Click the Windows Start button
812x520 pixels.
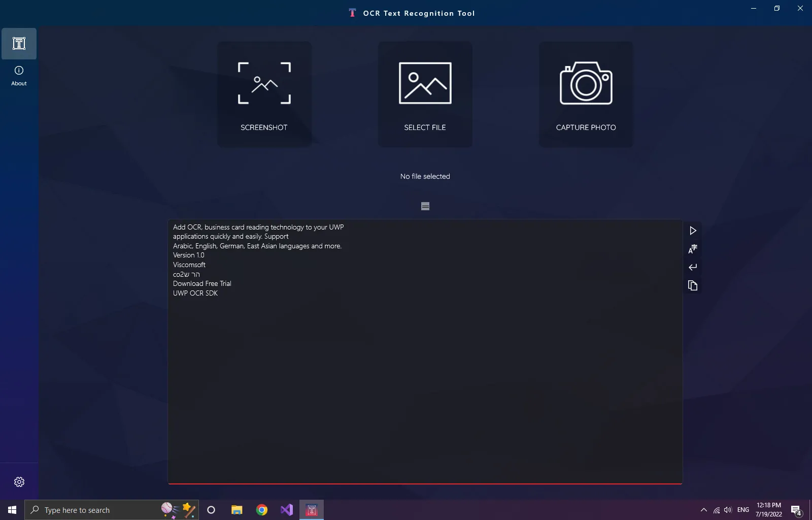pos(12,510)
